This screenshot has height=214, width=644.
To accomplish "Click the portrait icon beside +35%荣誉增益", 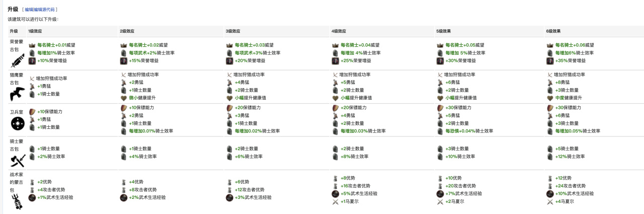I will pos(550,61).
